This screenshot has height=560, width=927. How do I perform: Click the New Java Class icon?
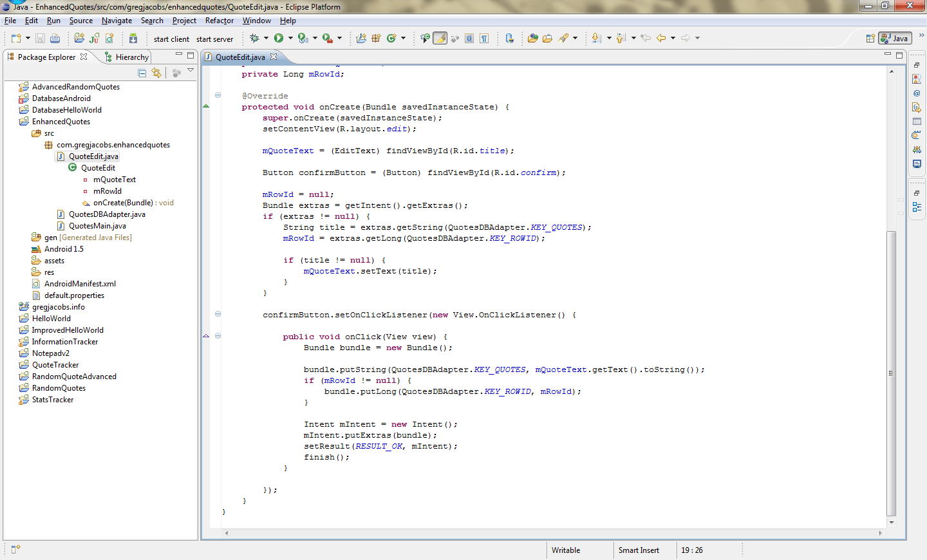point(391,39)
